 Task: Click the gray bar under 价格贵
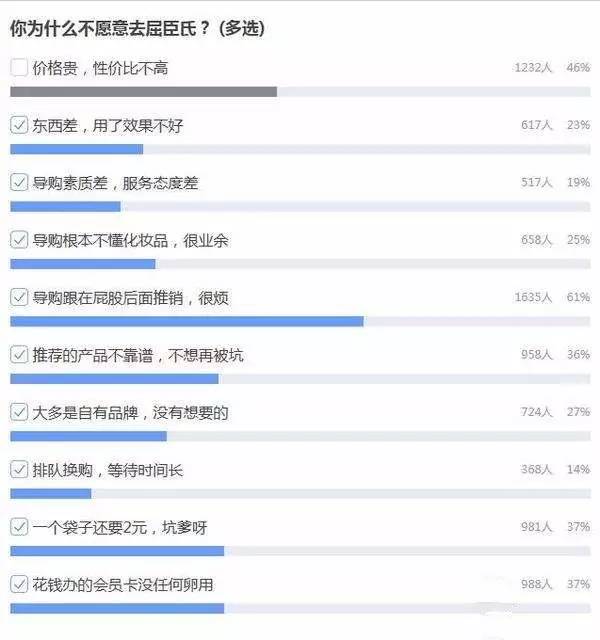[143, 92]
